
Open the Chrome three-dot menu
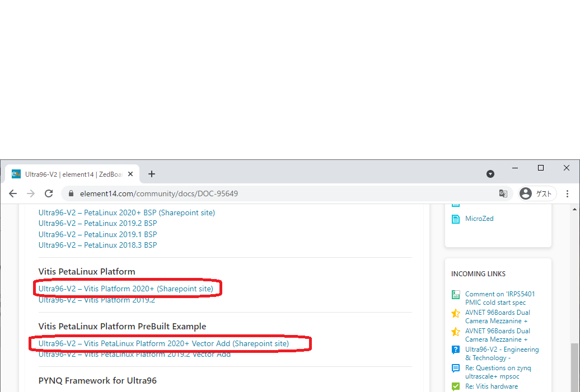click(x=567, y=193)
